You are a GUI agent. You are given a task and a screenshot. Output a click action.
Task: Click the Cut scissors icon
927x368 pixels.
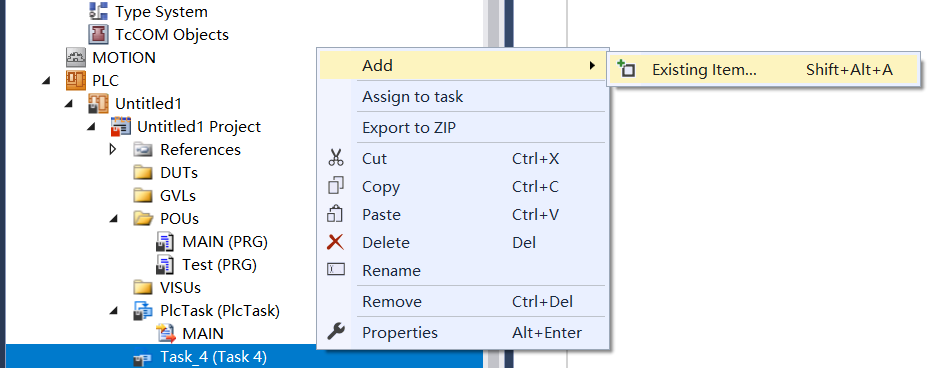click(x=336, y=159)
